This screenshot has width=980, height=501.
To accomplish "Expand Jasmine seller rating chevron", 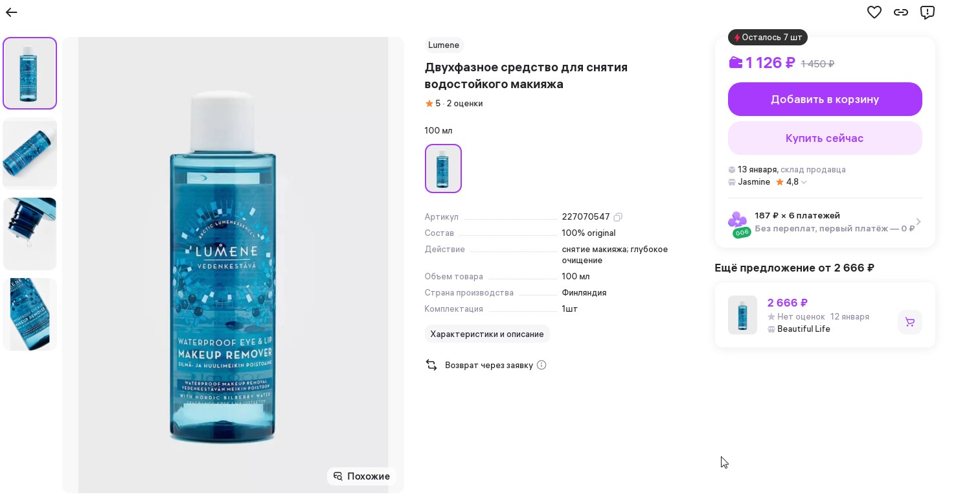I will coord(804,182).
